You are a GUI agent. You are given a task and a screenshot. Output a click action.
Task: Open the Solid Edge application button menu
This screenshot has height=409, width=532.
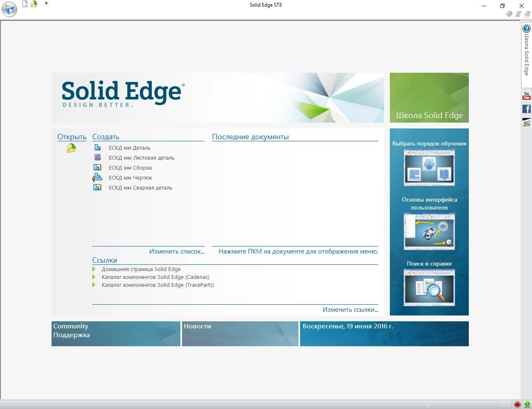pos(9,9)
